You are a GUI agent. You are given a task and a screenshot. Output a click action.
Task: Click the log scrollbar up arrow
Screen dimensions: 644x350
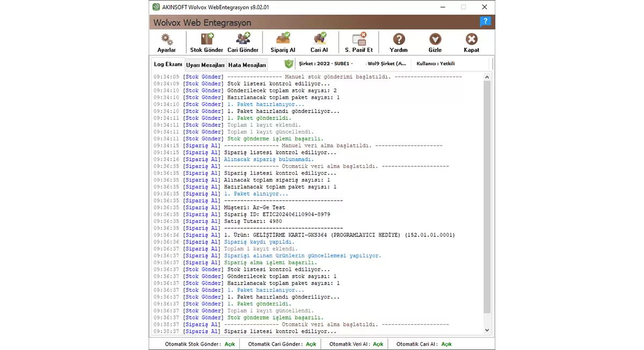point(487,78)
